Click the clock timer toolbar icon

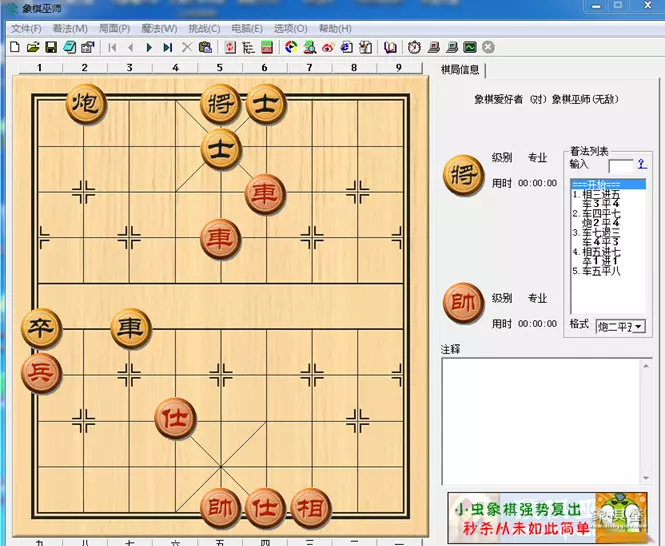click(415, 47)
